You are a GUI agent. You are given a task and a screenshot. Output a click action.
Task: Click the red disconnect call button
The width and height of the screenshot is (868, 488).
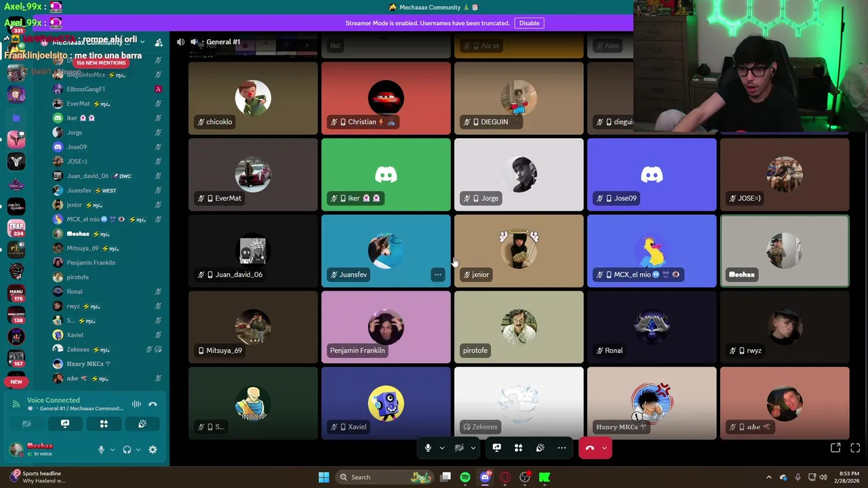(589, 447)
